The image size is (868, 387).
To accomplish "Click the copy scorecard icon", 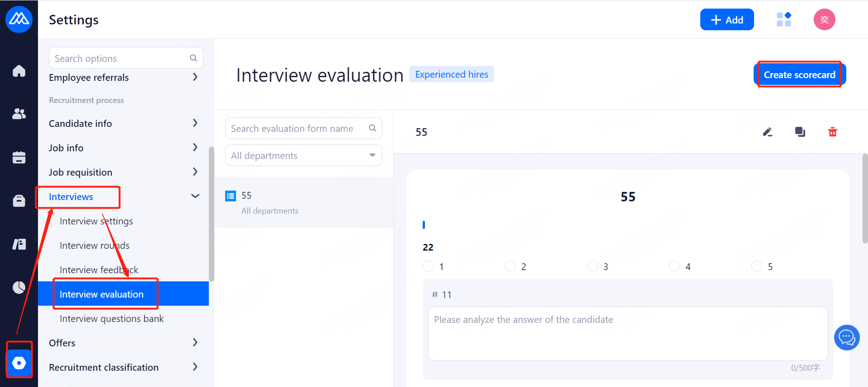I will pos(800,132).
